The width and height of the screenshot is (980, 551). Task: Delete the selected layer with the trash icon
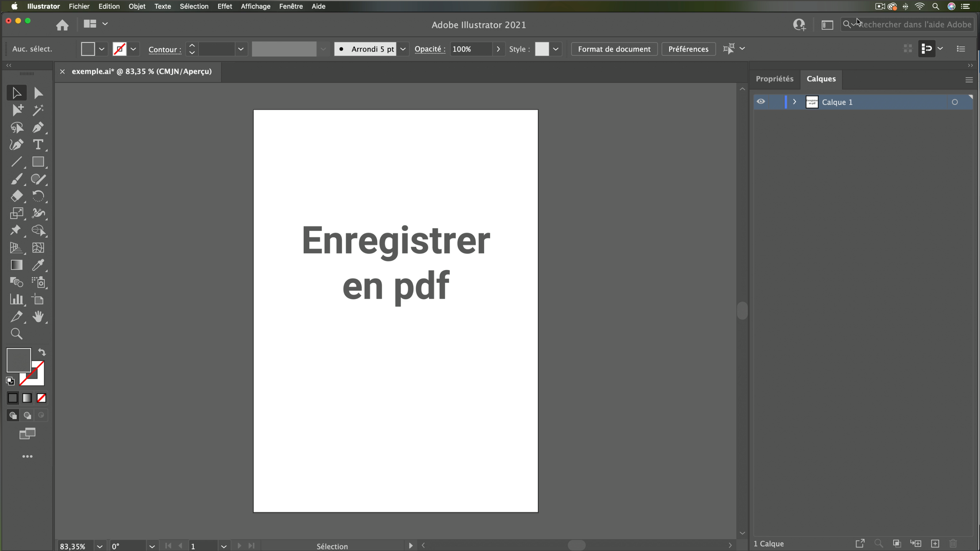[953, 544]
